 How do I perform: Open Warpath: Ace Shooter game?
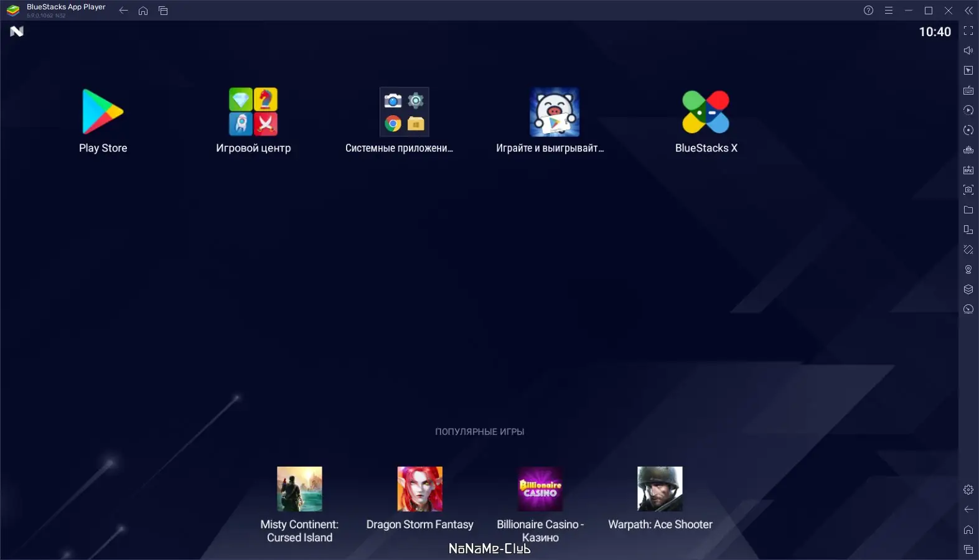point(660,489)
